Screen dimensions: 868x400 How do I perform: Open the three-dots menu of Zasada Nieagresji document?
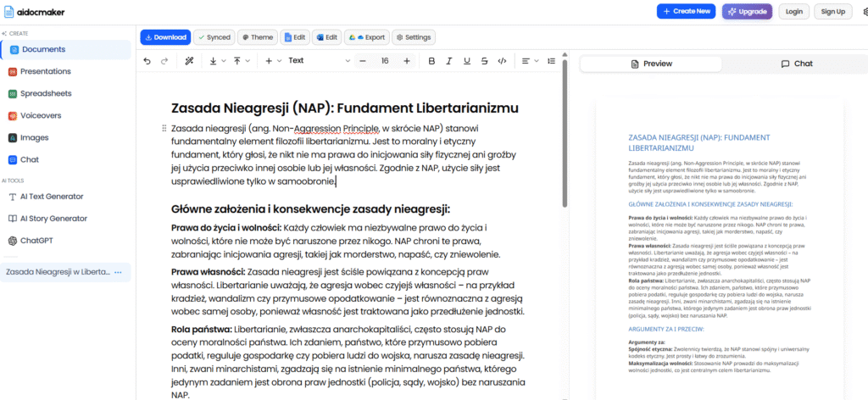(118, 272)
